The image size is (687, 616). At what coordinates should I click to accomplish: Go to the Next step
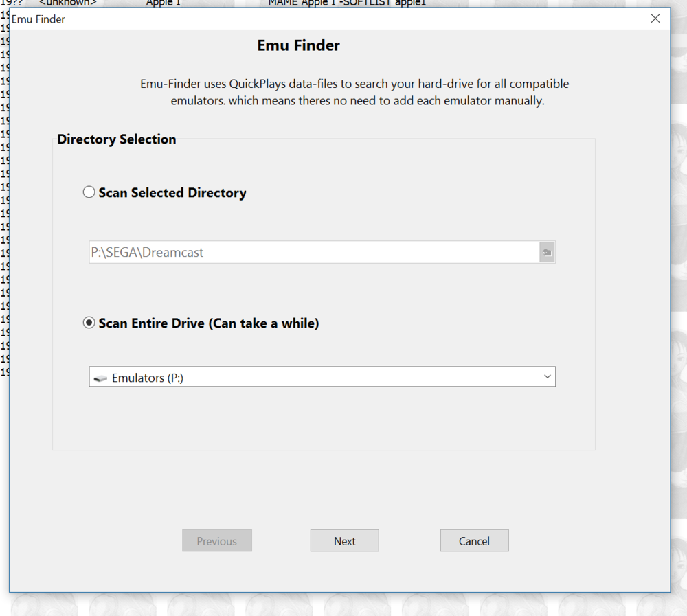344,541
